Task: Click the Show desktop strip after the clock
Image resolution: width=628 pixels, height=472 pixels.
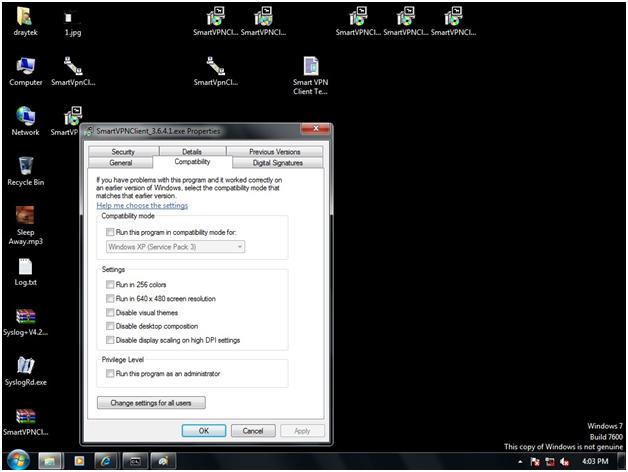Action: click(622, 462)
